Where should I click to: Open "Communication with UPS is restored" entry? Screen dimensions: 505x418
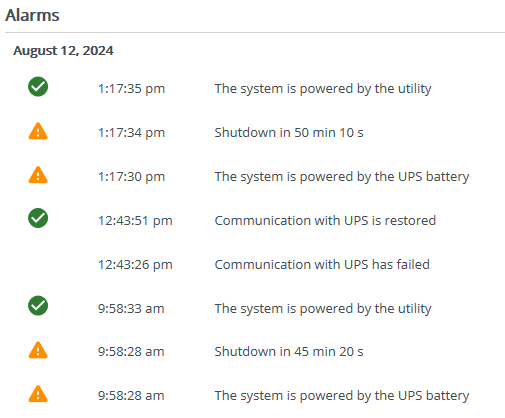tap(325, 221)
